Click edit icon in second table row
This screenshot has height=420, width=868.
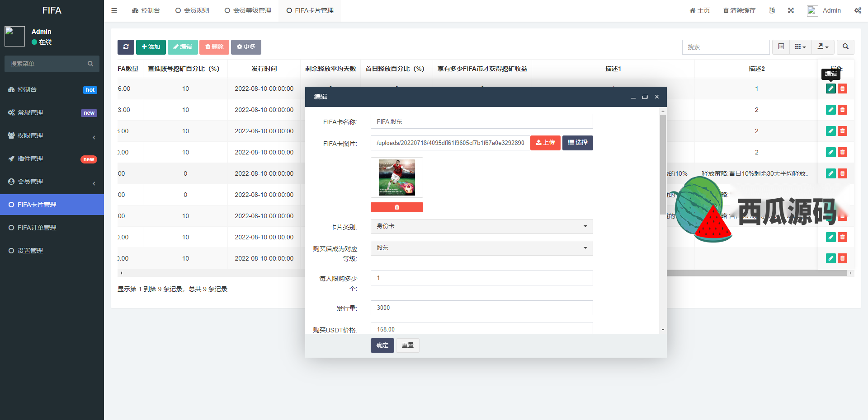click(830, 110)
